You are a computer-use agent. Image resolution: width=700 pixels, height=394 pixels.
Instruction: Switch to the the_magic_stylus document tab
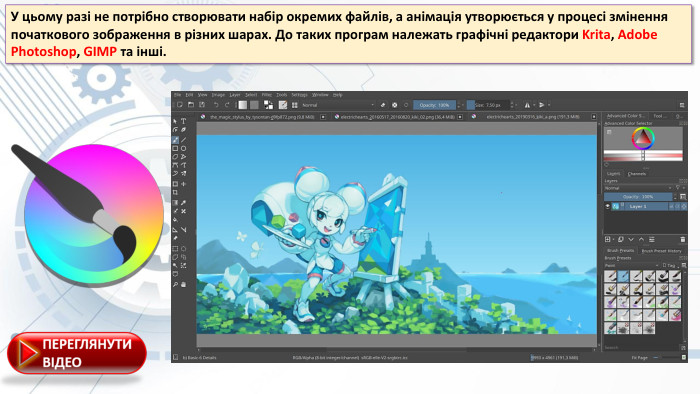pos(262,117)
